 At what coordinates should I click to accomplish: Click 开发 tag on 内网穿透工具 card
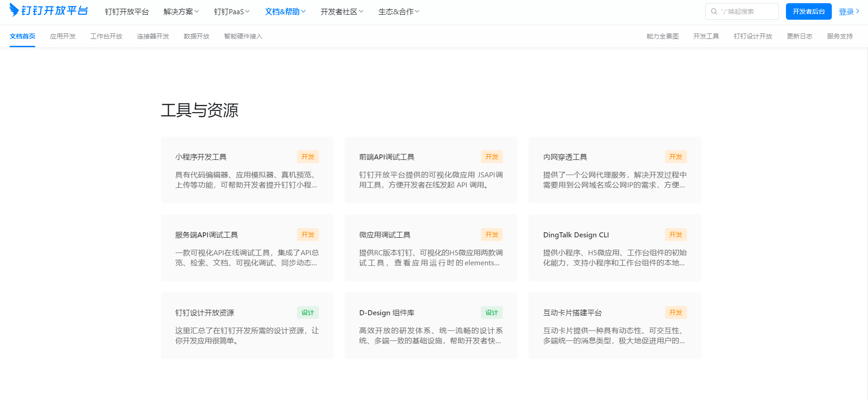click(x=676, y=157)
